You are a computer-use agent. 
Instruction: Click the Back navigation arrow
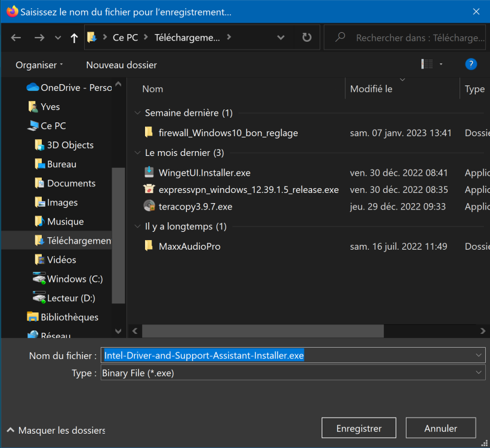(x=16, y=38)
